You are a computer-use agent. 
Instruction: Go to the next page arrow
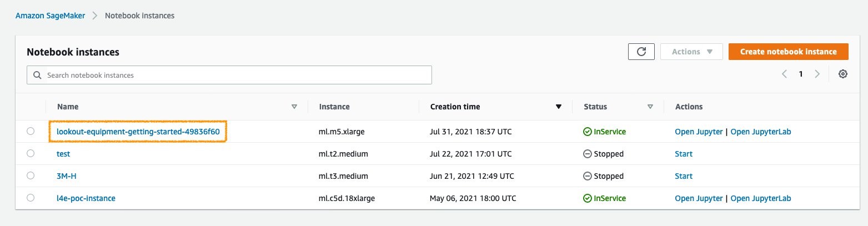(x=817, y=74)
